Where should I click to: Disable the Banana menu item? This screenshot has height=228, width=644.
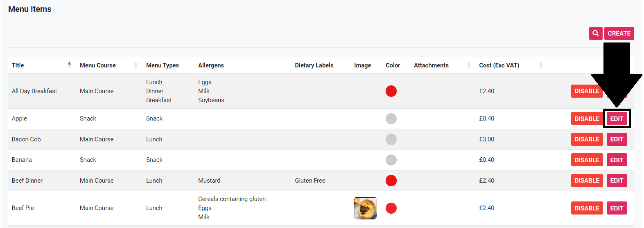(x=586, y=160)
